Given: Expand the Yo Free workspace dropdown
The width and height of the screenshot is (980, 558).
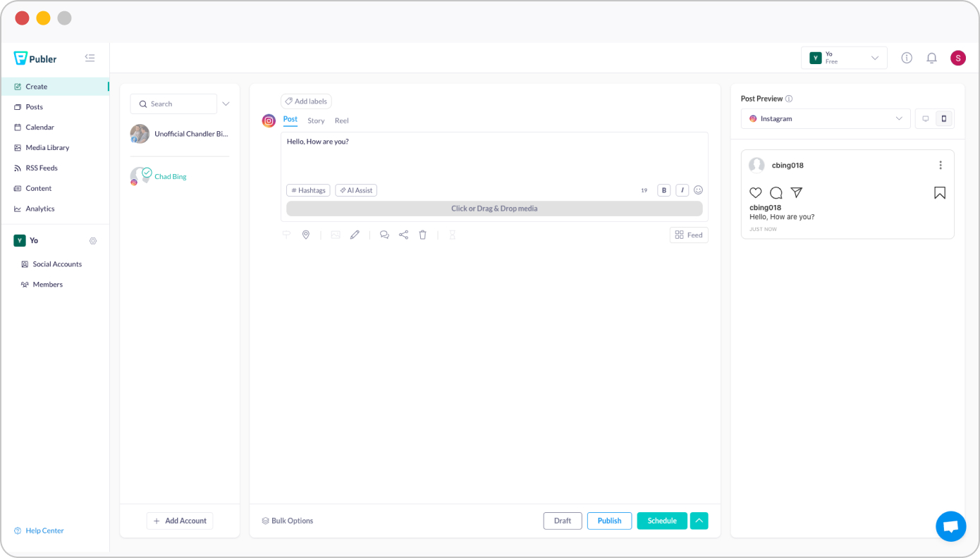Looking at the screenshot, I should coord(844,58).
